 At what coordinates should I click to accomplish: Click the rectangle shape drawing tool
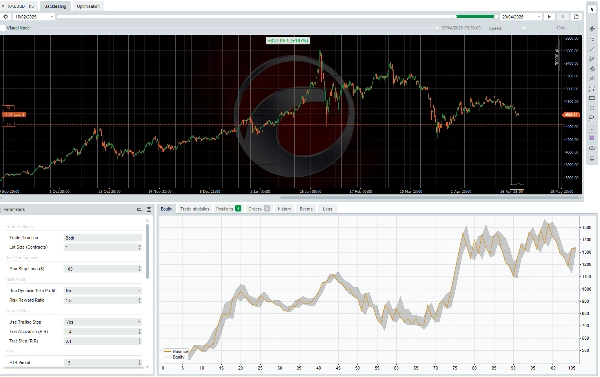pyautogui.click(x=592, y=98)
